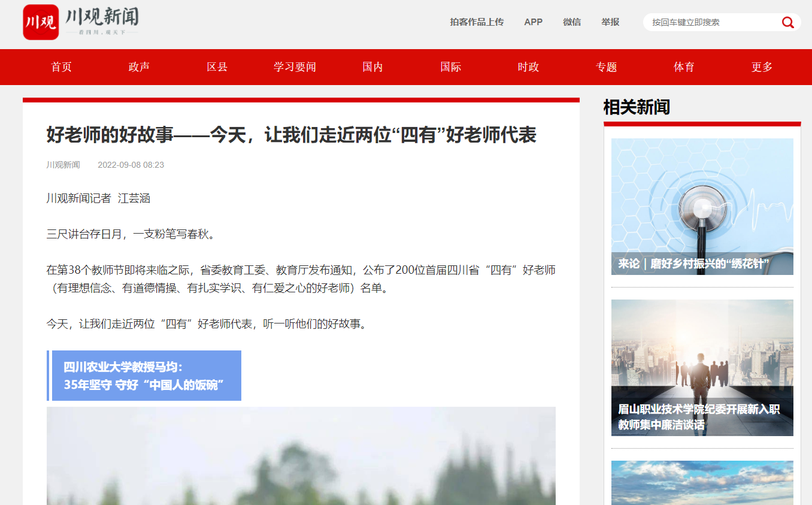812x505 pixels.
Task: Click the 川观新闻 source label under title
Action: [63, 165]
